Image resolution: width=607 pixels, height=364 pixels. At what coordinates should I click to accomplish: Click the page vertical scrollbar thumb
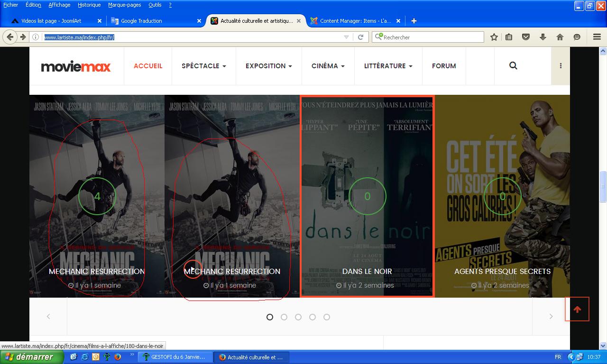(x=603, y=187)
